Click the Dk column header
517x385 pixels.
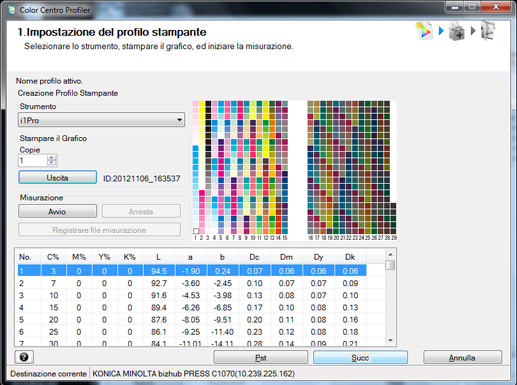pos(350,257)
